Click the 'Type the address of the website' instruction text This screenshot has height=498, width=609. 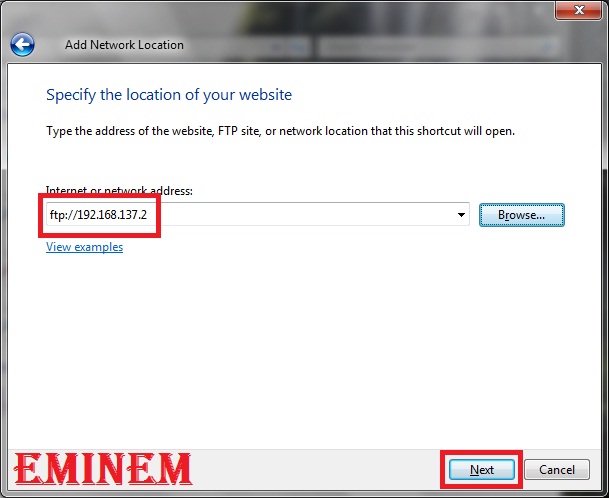[x=280, y=131]
